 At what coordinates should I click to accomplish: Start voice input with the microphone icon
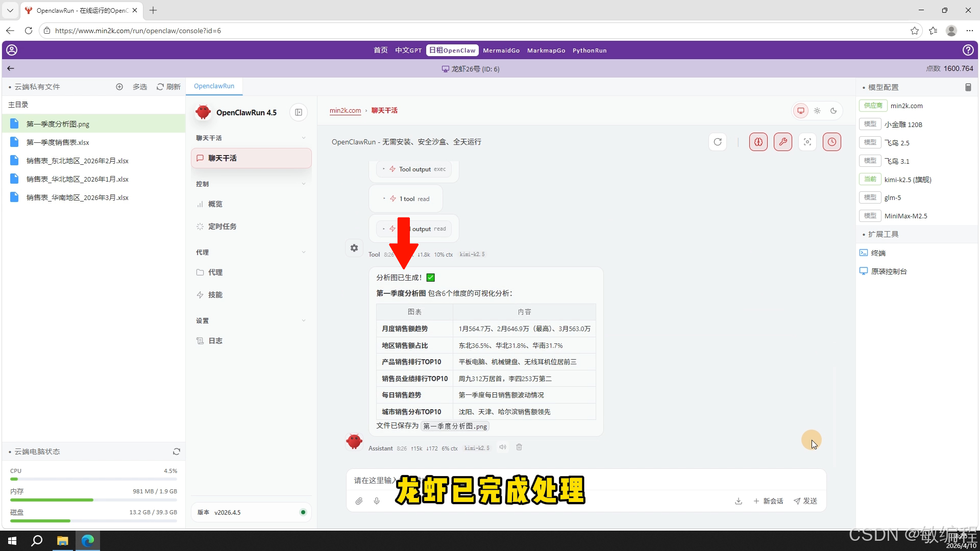pyautogui.click(x=377, y=501)
